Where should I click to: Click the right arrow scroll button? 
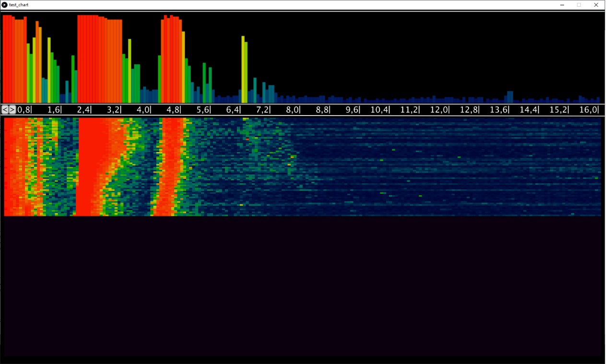tap(12, 109)
